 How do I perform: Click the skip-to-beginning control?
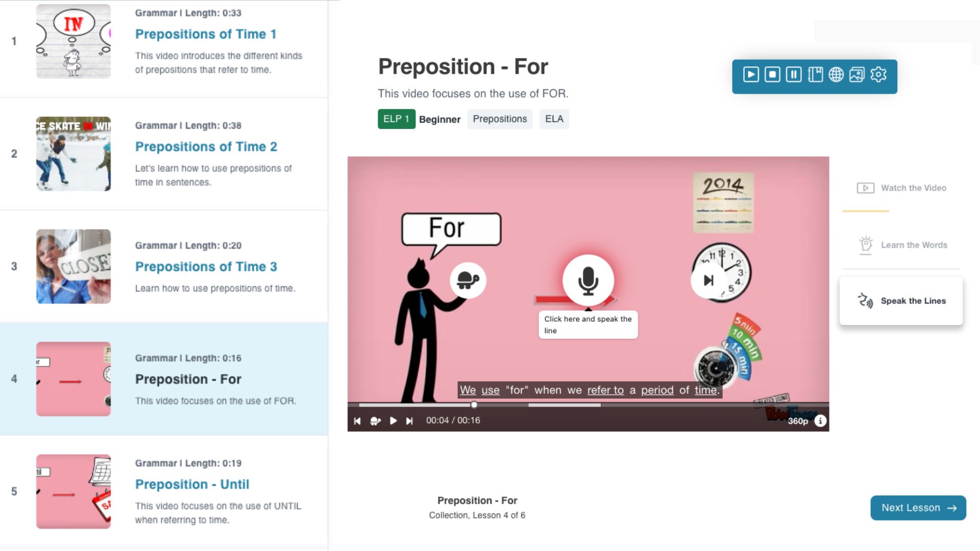(357, 420)
